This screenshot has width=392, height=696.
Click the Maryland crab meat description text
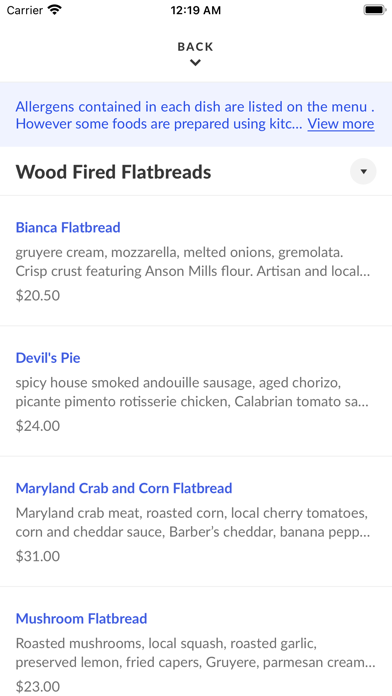pyautogui.click(x=193, y=522)
